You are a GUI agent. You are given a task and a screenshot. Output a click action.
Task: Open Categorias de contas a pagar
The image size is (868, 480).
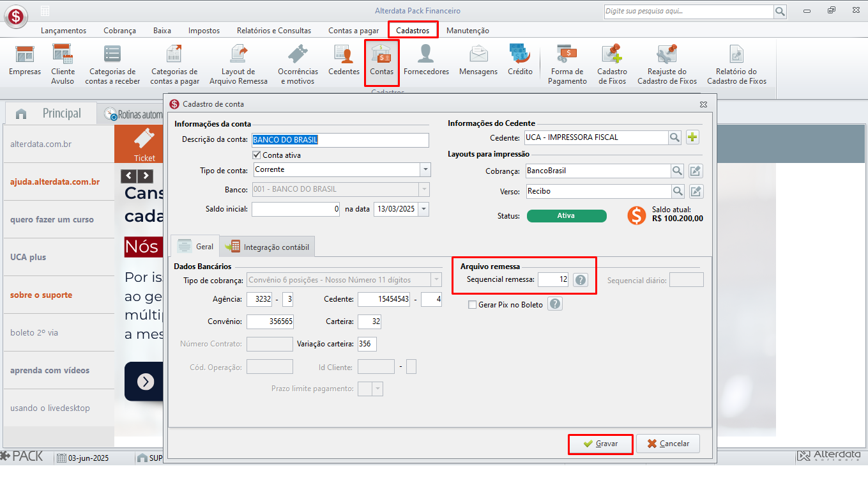pos(174,64)
